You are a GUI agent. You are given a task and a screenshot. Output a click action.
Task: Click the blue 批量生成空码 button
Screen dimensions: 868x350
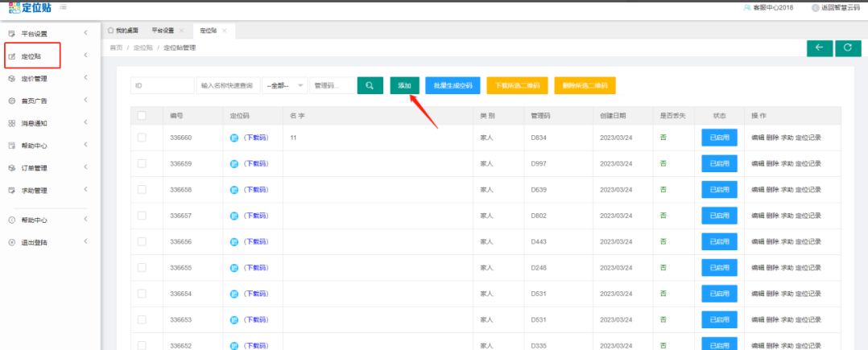[x=453, y=85]
